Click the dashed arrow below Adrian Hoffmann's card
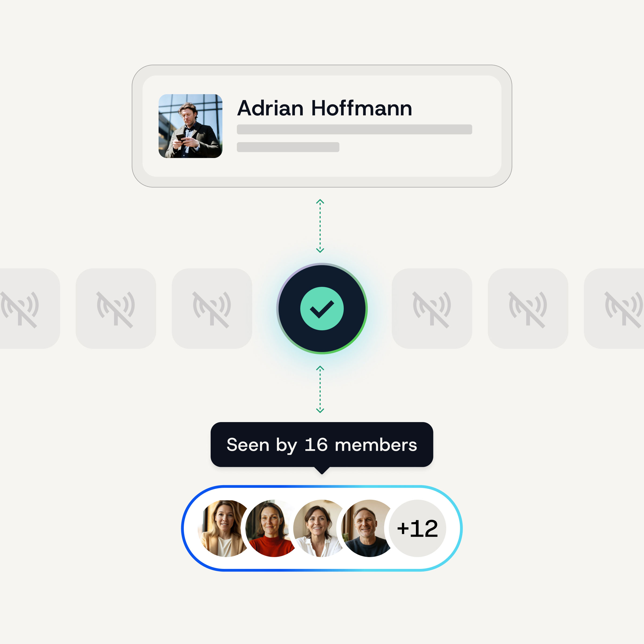The width and height of the screenshot is (644, 644). click(320, 226)
